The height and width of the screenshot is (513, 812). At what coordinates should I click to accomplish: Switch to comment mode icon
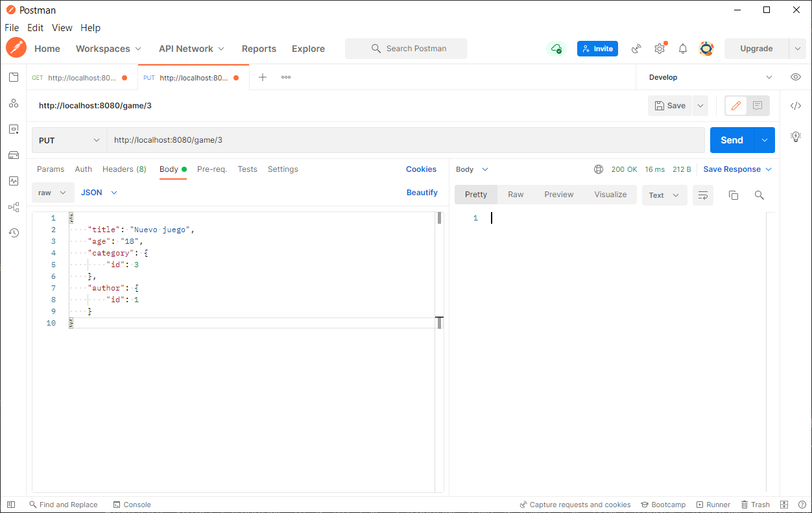(757, 106)
